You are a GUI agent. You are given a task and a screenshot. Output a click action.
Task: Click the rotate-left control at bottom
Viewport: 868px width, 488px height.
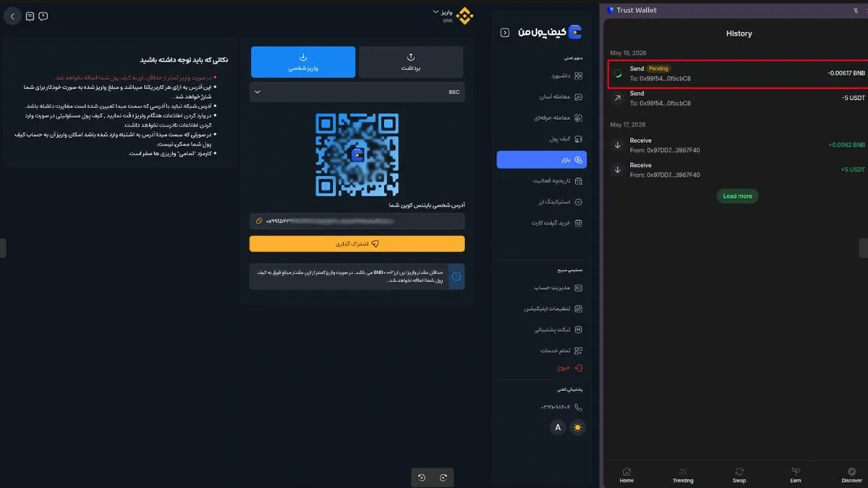tap(422, 477)
